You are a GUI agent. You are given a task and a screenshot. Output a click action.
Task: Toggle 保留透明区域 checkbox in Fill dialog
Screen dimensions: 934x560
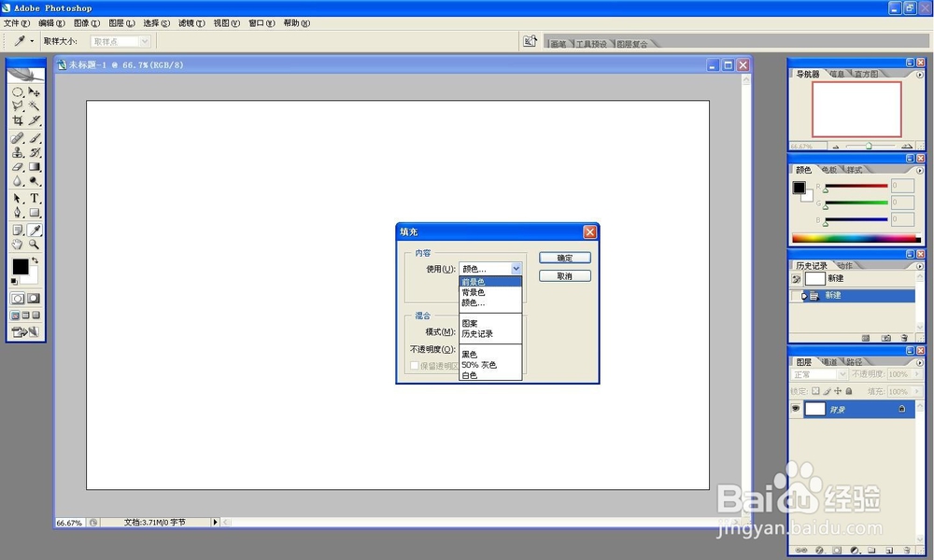click(415, 365)
